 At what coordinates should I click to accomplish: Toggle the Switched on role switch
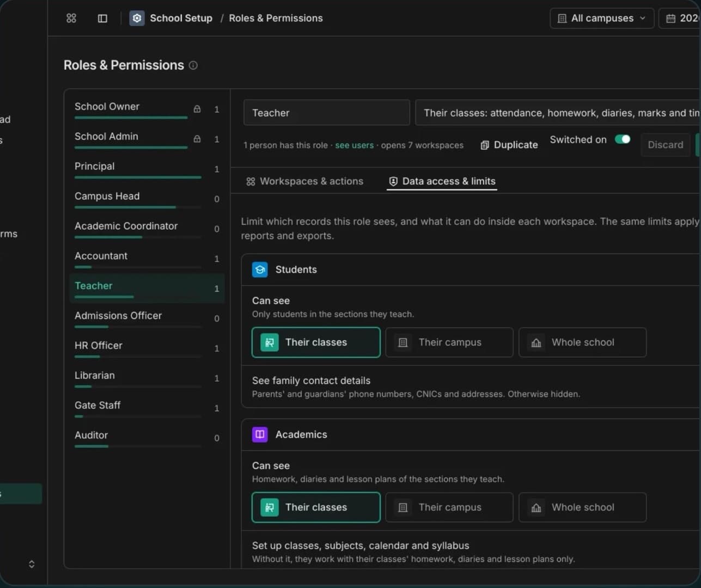(x=623, y=139)
